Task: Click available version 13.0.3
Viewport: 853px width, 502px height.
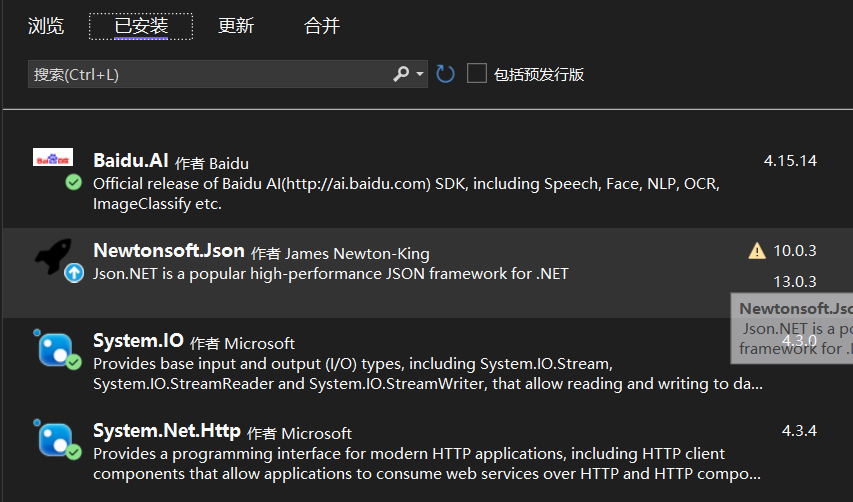Action: coord(795,282)
